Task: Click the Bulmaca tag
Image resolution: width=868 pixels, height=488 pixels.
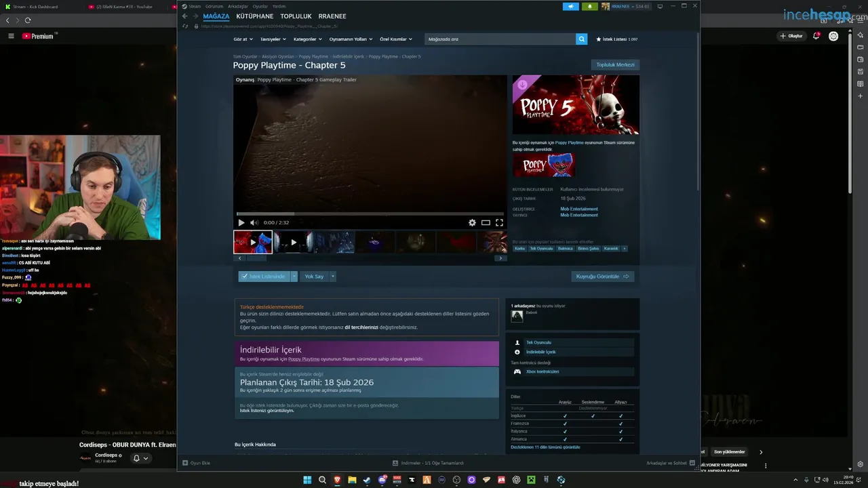Action: pyautogui.click(x=566, y=249)
